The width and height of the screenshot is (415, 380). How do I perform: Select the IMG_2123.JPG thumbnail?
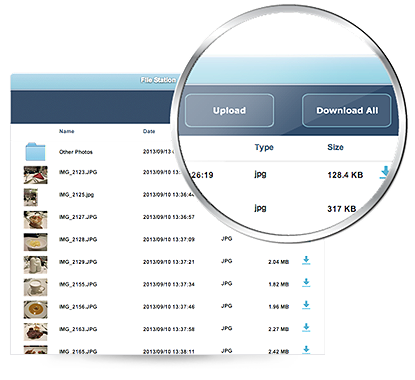pyautogui.click(x=35, y=175)
